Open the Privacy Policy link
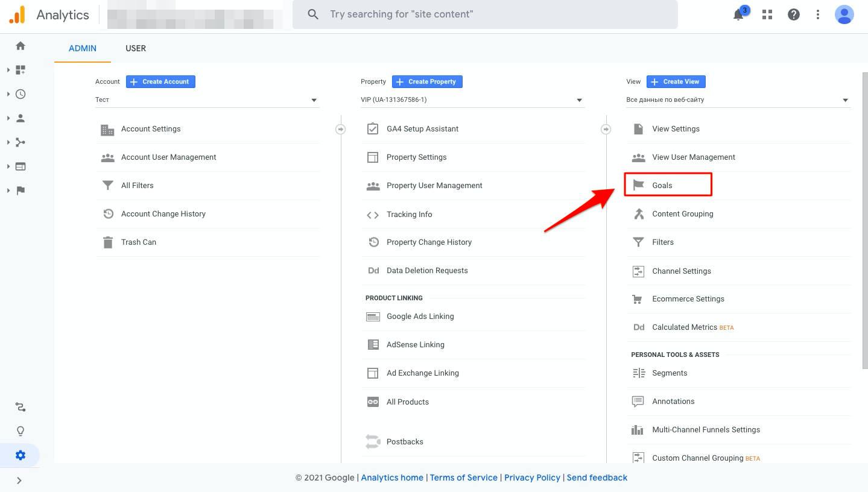 [533, 478]
